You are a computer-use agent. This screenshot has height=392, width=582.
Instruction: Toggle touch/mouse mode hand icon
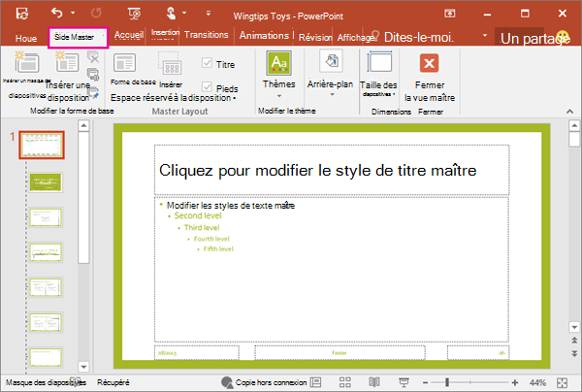(x=171, y=14)
